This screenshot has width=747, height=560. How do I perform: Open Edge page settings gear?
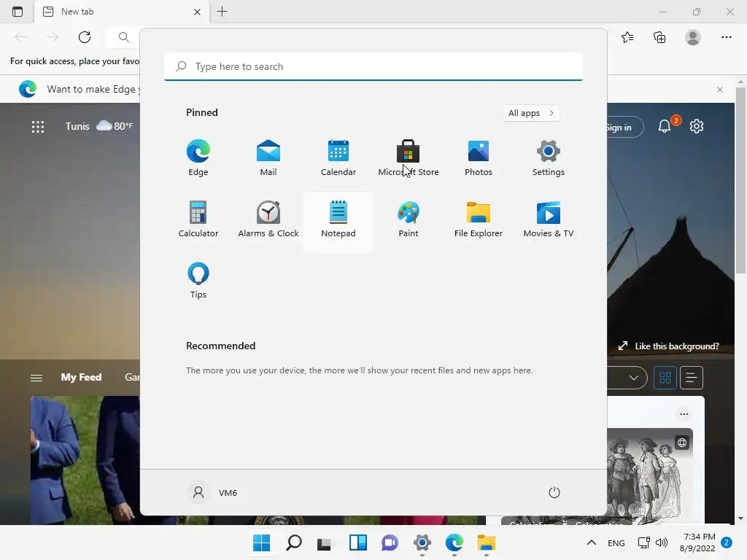pyautogui.click(x=697, y=126)
